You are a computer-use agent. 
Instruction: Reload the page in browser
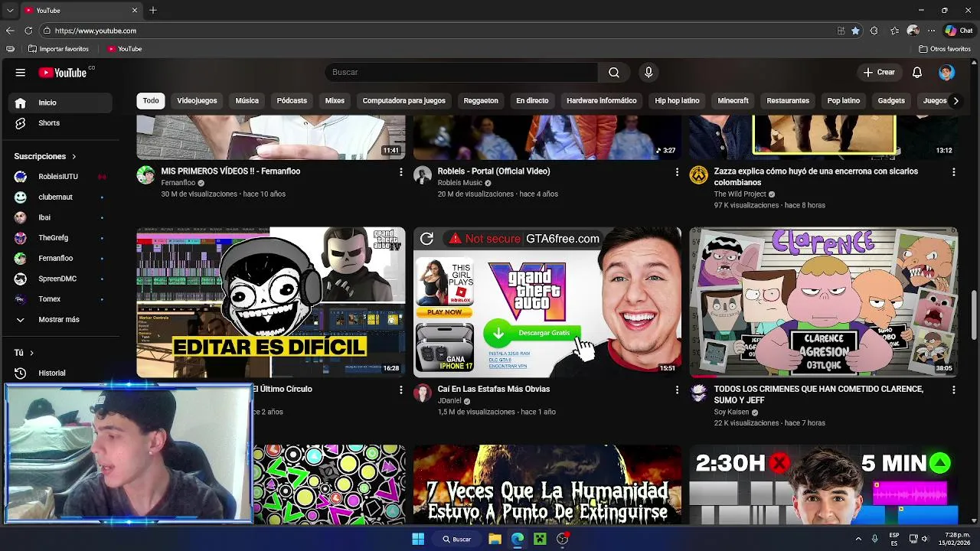click(x=28, y=31)
